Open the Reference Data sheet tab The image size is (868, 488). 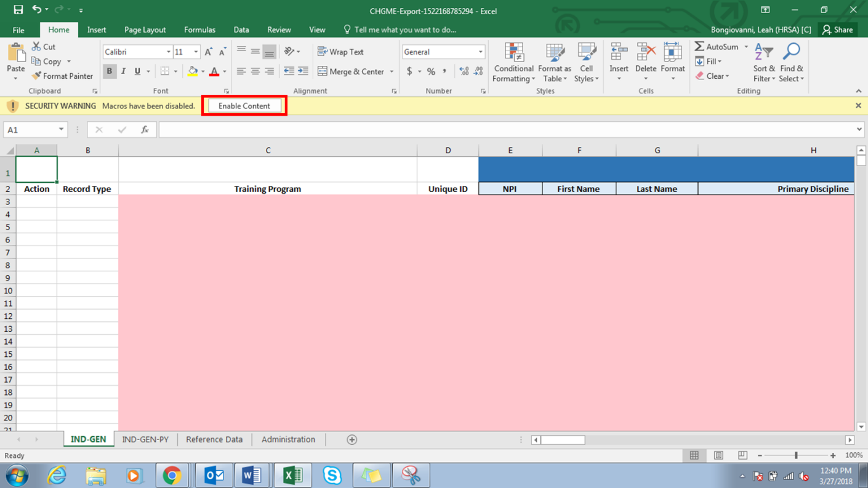[214, 439]
